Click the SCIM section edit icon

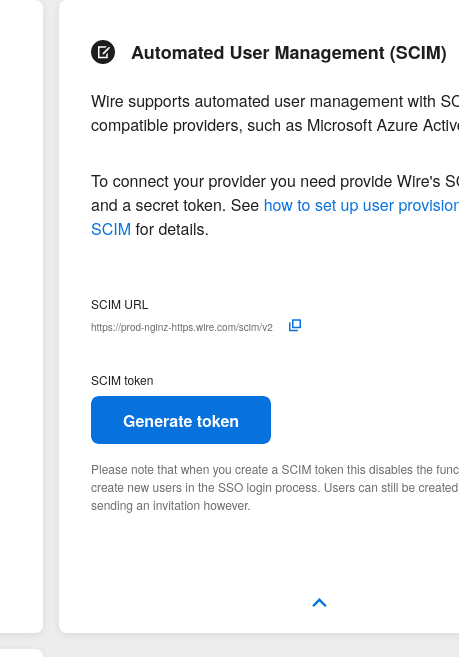[x=103, y=52]
